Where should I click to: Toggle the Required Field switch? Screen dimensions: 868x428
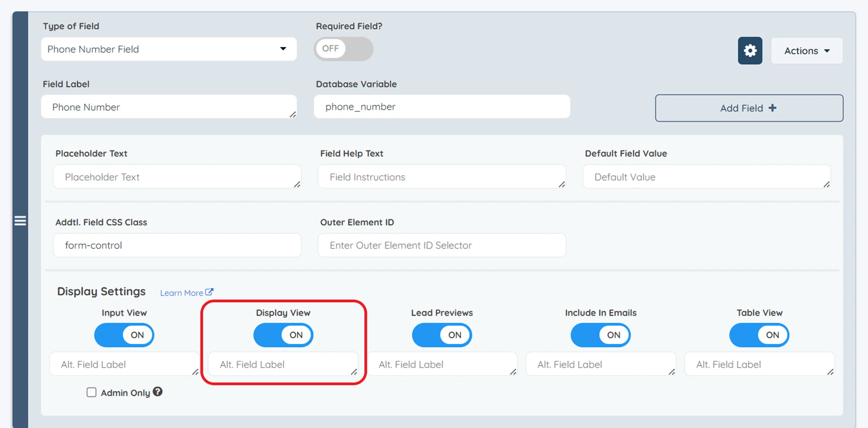click(343, 49)
